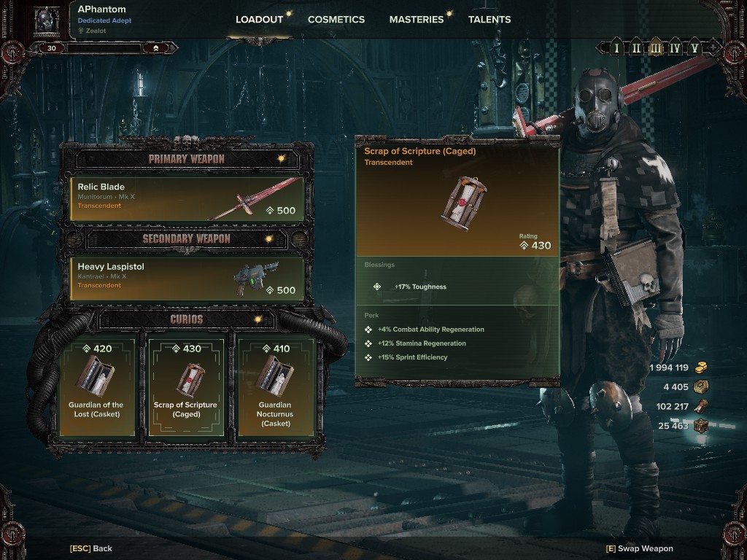Click the Toughness blessing icon
The image size is (747, 560).
click(x=377, y=287)
